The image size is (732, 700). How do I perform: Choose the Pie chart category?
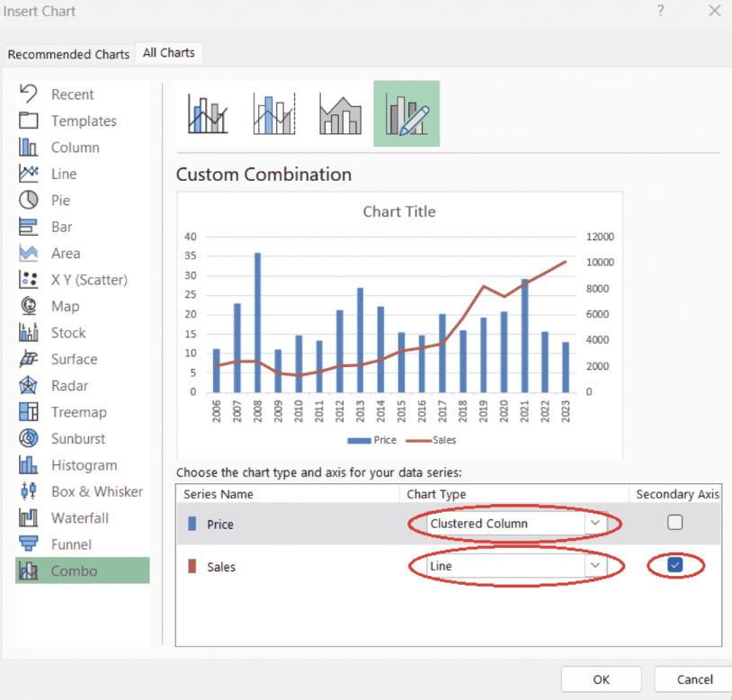[59, 201]
